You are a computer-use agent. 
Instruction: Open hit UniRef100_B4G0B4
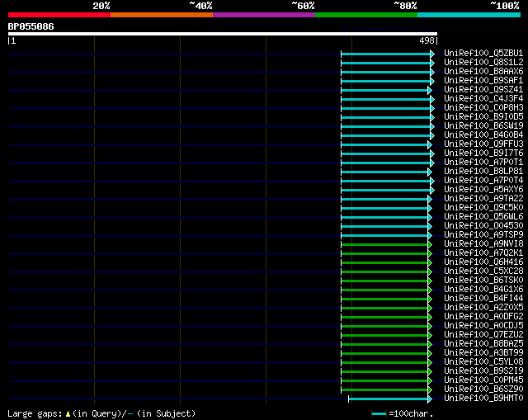coord(483,134)
